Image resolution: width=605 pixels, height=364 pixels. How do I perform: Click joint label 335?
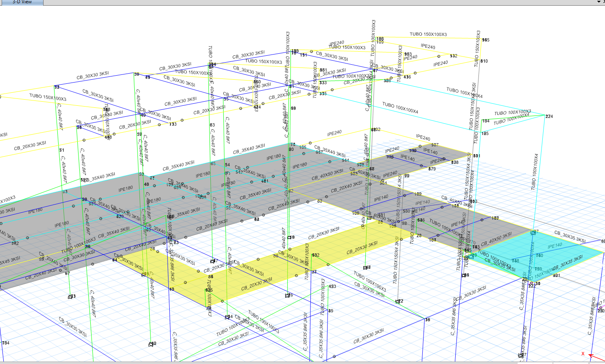323,94
